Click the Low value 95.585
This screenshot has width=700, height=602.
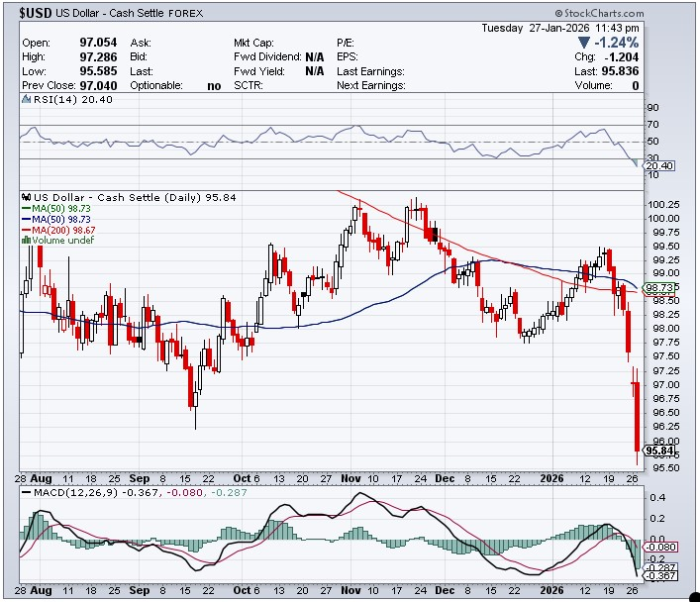(x=98, y=71)
